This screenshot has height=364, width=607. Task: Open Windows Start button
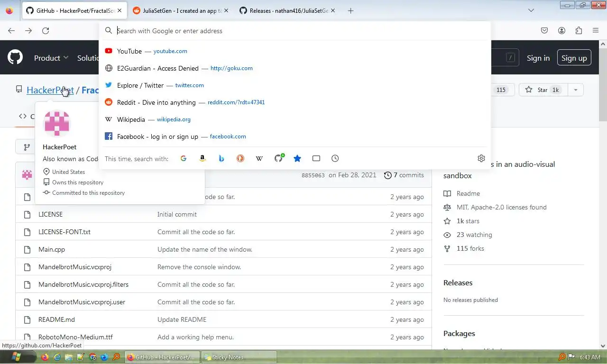tap(16, 357)
